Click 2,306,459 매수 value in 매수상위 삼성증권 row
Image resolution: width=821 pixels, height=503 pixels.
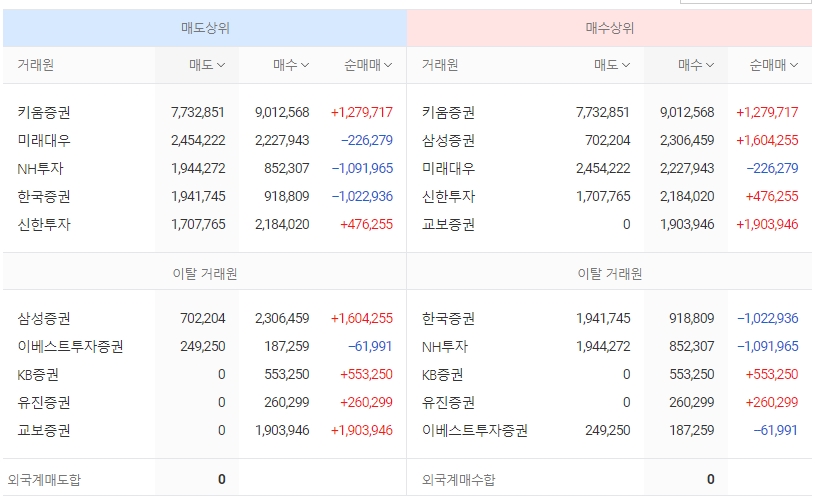(687, 140)
